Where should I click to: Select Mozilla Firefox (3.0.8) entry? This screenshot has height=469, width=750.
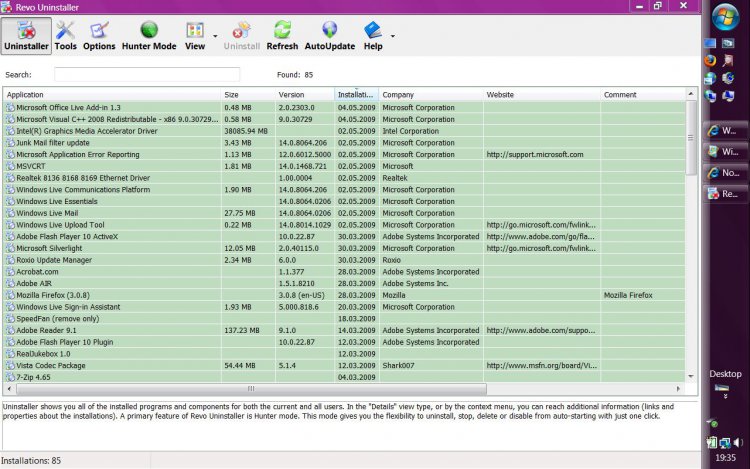click(53, 295)
